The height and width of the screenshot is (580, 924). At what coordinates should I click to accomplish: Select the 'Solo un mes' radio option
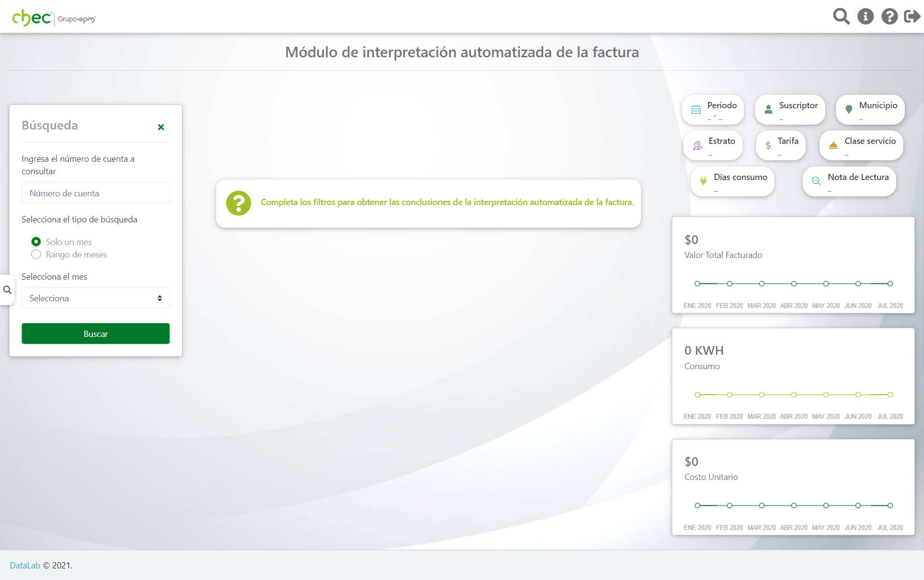tap(36, 242)
